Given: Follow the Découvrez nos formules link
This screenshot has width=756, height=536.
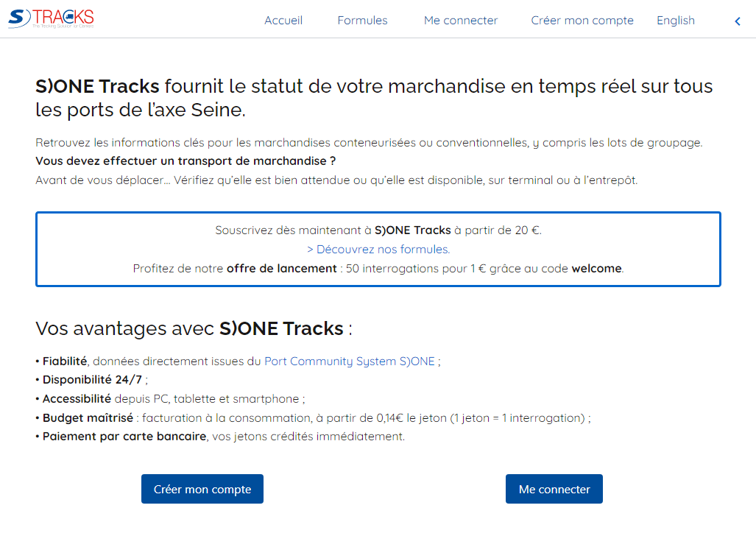Looking at the screenshot, I should tap(378, 249).
